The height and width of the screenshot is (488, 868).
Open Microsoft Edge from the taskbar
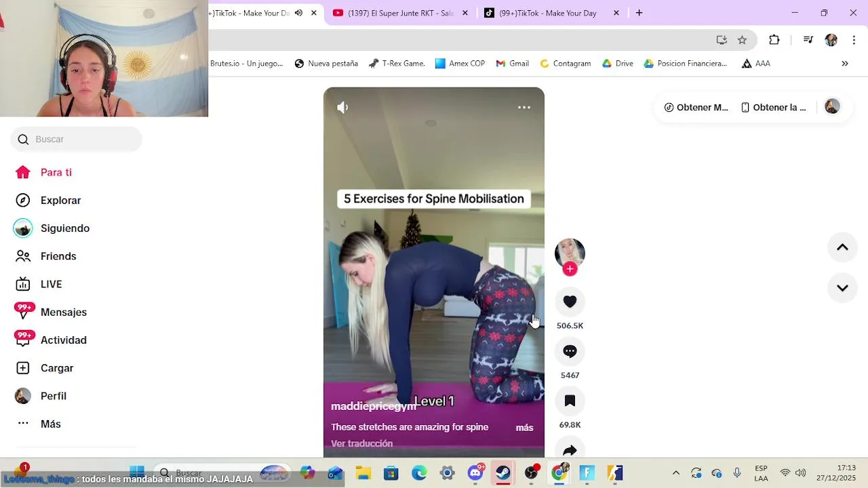tap(419, 473)
